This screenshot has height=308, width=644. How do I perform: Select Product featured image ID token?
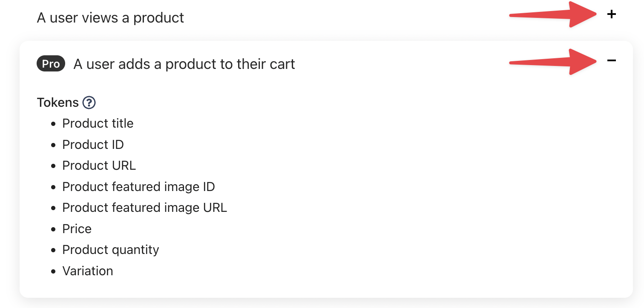coord(138,187)
